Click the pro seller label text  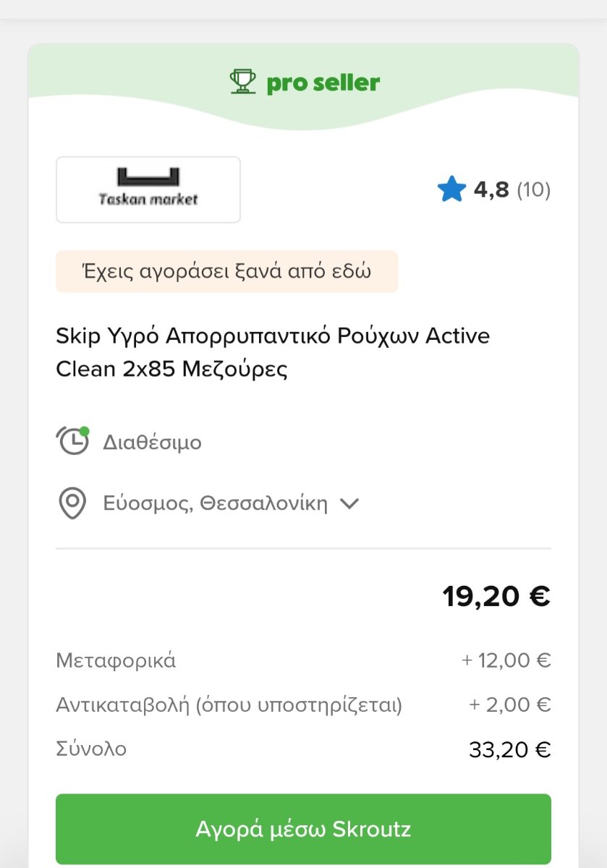tap(323, 82)
